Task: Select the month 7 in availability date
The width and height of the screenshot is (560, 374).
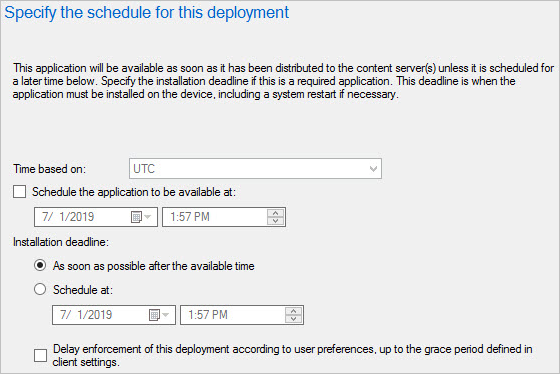Action: tap(46, 217)
